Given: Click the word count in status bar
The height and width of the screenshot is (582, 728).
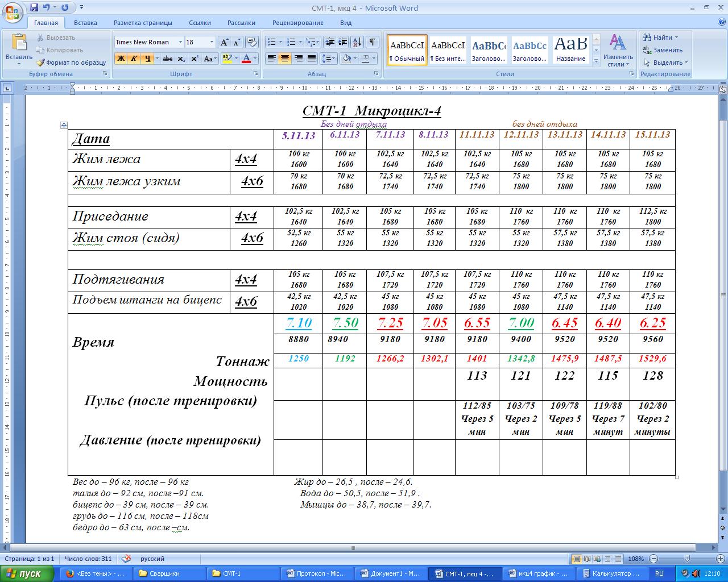Looking at the screenshot, I should point(88,559).
